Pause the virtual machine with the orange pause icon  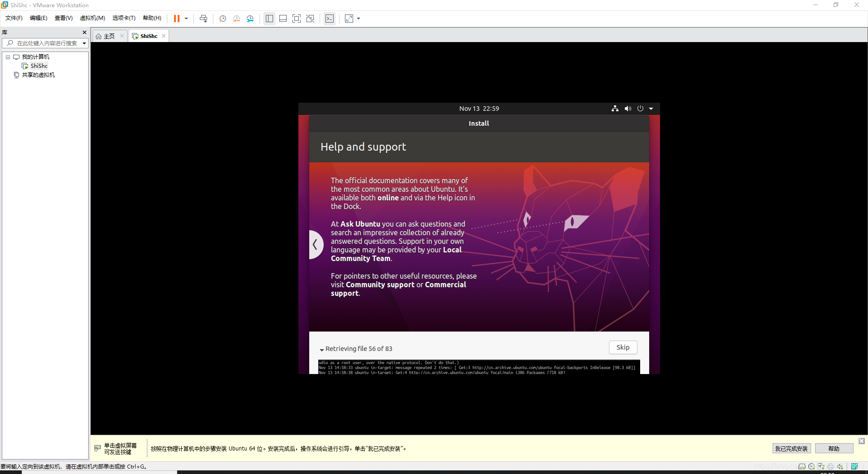point(177,19)
